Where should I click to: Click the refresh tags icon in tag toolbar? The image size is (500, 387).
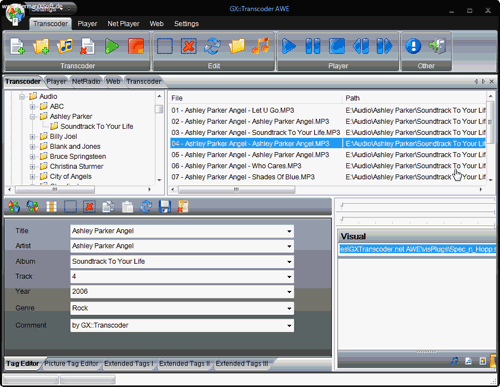[146, 207]
